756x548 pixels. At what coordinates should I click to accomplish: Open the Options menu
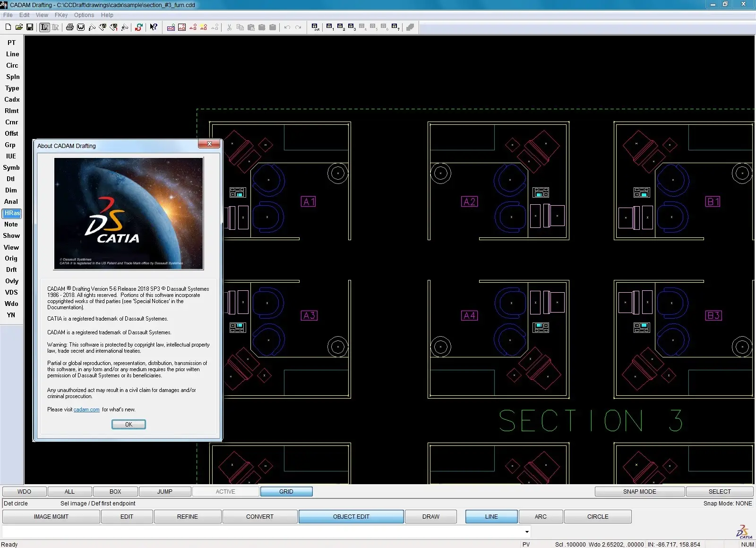(x=84, y=15)
